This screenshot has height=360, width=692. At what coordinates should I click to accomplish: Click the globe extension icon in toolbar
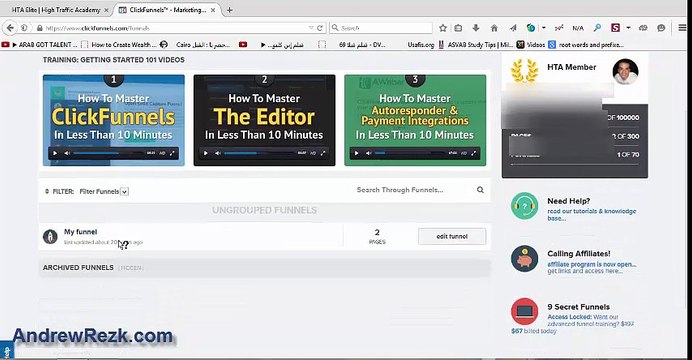[531, 28]
